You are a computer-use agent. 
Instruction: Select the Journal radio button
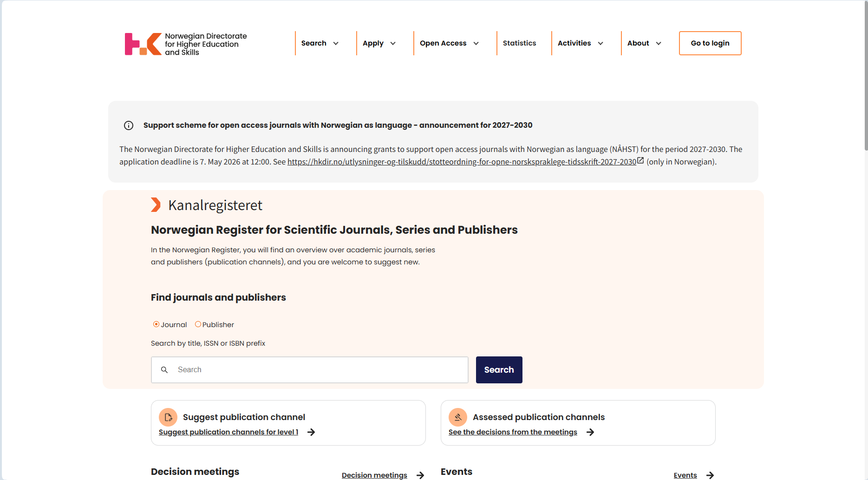(157, 324)
